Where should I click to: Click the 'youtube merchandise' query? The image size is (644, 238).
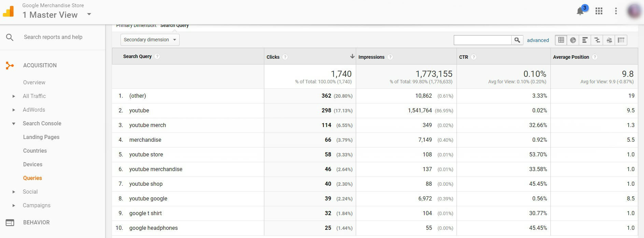(156, 169)
